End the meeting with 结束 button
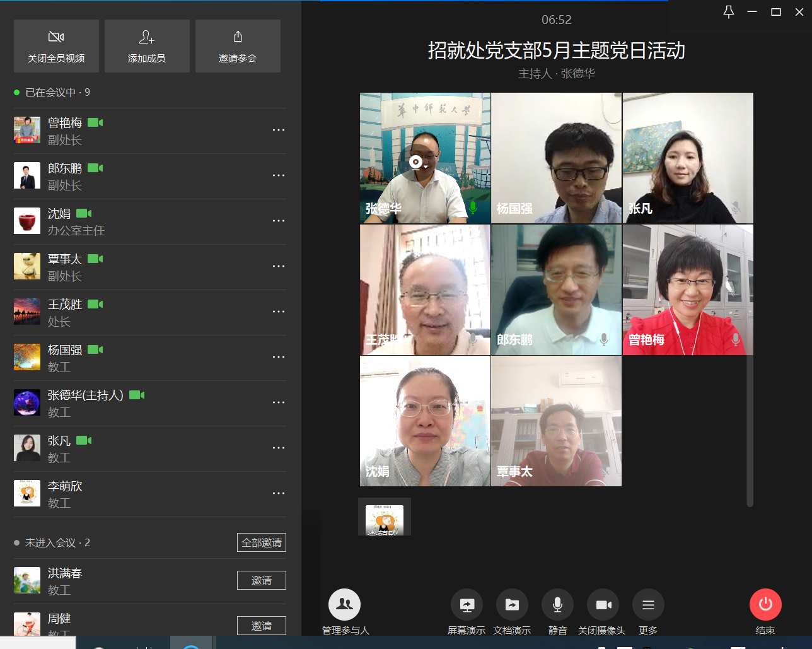This screenshot has width=812, height=649. point(765,605)
